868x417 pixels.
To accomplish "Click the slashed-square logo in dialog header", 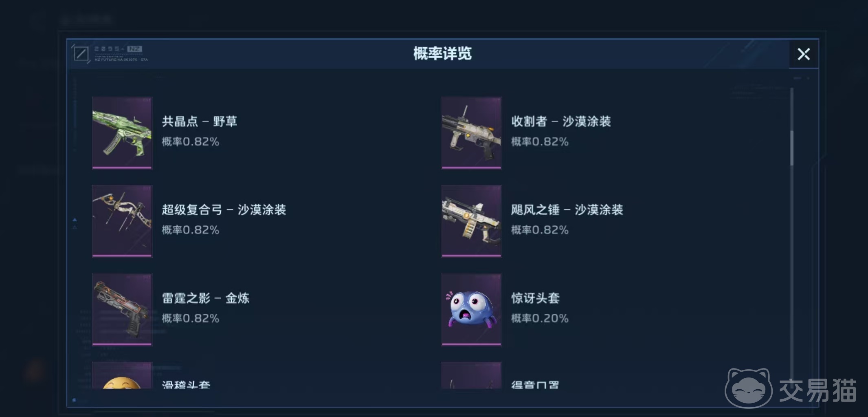I will [x=81, y=53].
